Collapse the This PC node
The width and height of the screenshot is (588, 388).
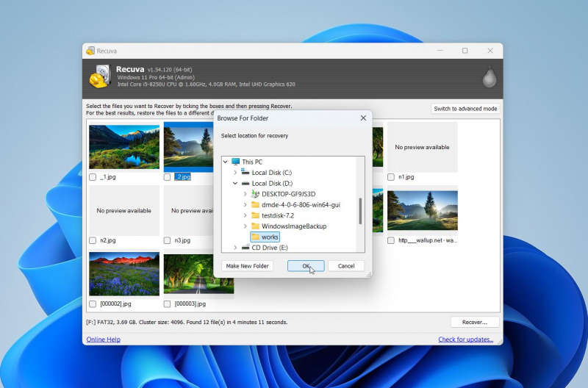[x=226, y=162]
